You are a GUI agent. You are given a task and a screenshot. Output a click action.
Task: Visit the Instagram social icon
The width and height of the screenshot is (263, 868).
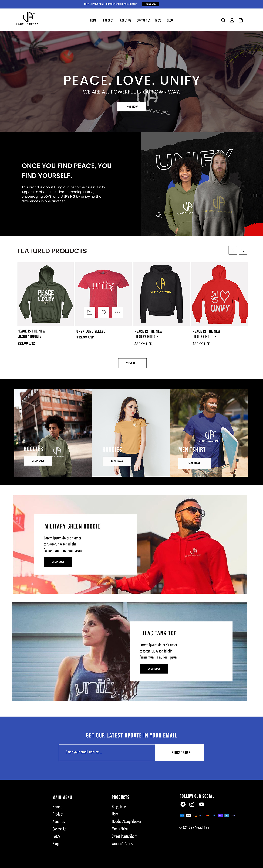coord(192,804)
